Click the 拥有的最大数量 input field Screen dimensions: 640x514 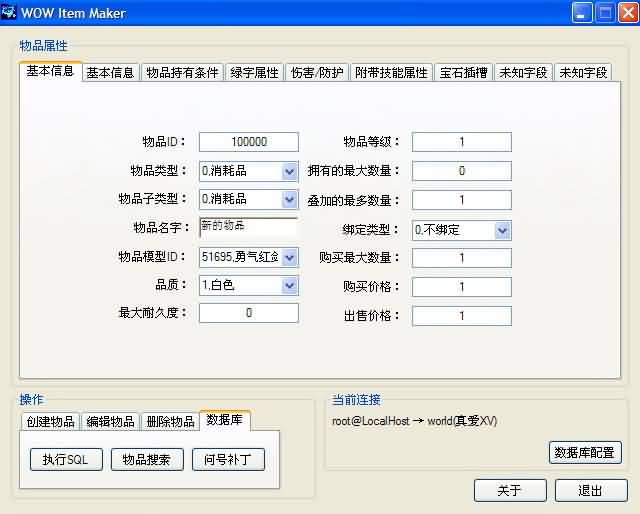pyautogui.click(x=462, y=171)
